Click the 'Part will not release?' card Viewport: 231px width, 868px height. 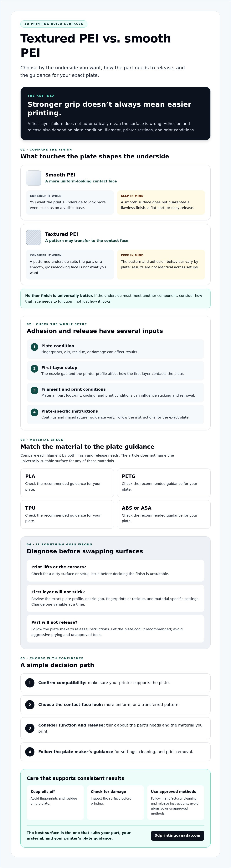click(x=115, y=628)
